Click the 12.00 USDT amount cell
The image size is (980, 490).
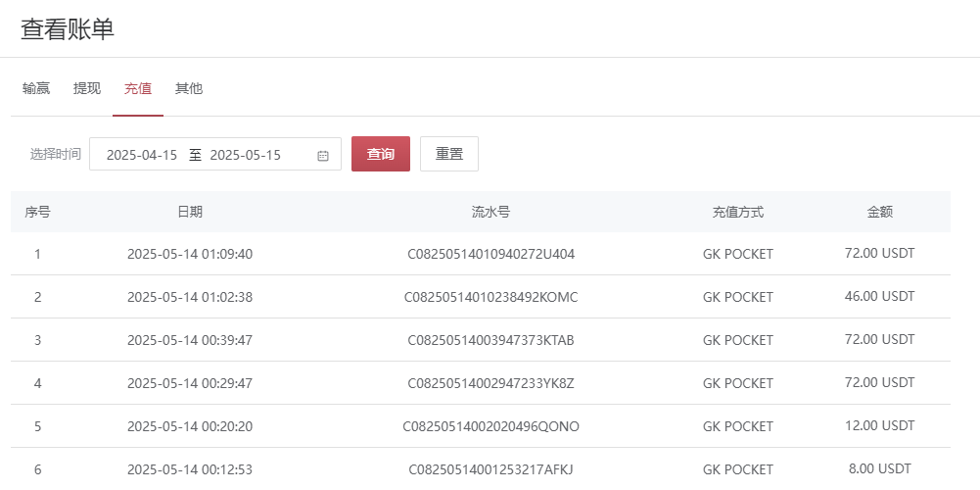pyautogui.click(x=879, y=425)
